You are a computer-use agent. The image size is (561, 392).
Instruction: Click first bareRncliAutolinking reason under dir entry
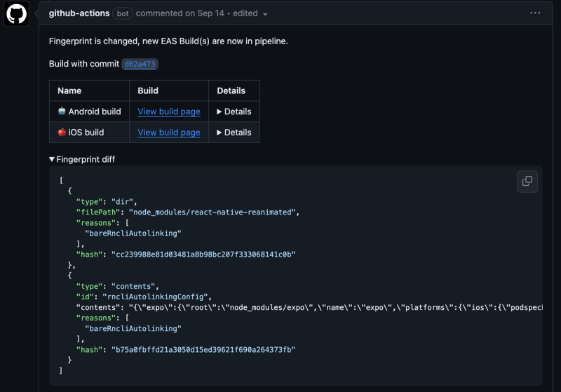click(x=133, y=234)
